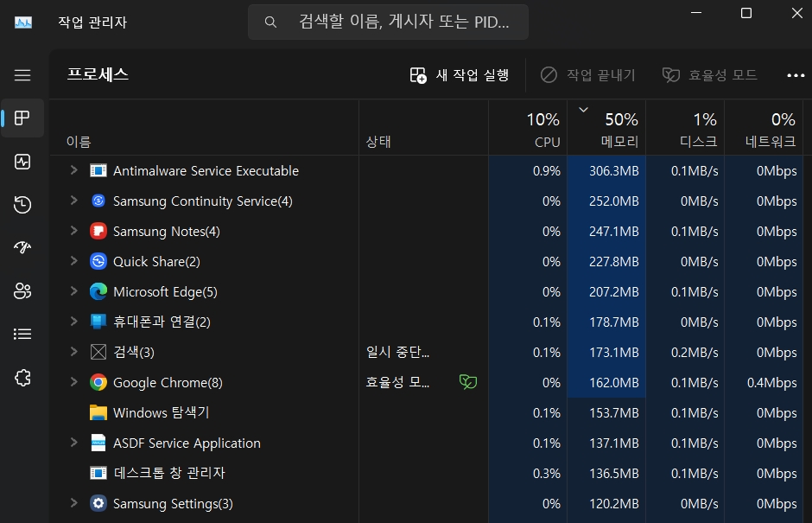Expand Antimalware Service Executable row

pos(73,170)
